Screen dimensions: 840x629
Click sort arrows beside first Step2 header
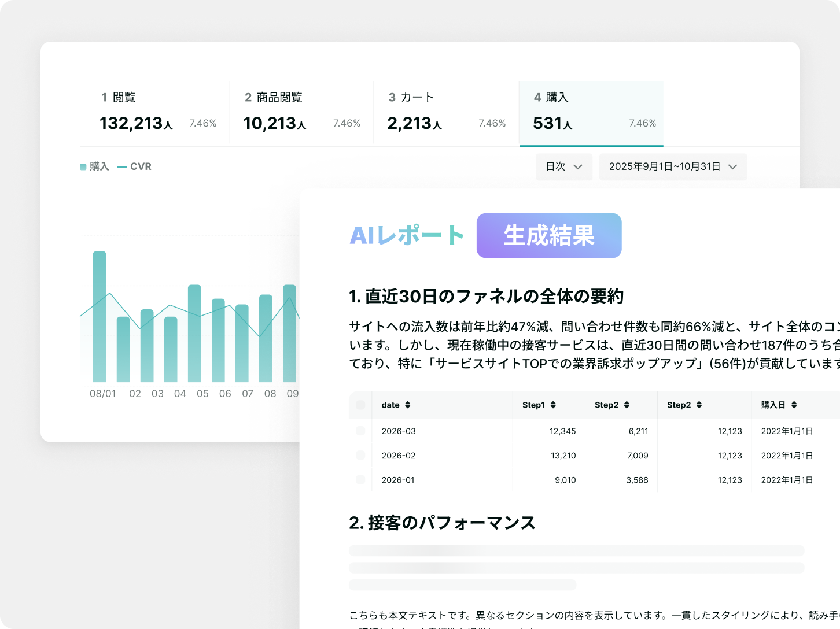(627, 405)
